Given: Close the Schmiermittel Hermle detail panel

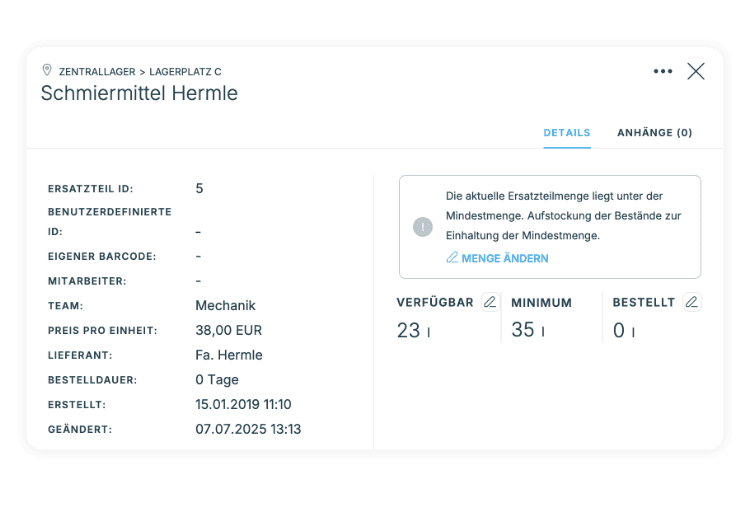Looking at the screenshot, I should 696,71.
